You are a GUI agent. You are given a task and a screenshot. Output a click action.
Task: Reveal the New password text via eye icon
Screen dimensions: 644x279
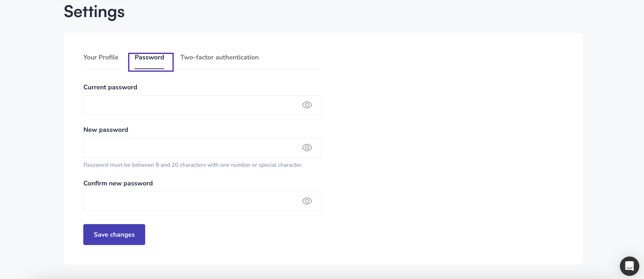(x=307, y=148)
